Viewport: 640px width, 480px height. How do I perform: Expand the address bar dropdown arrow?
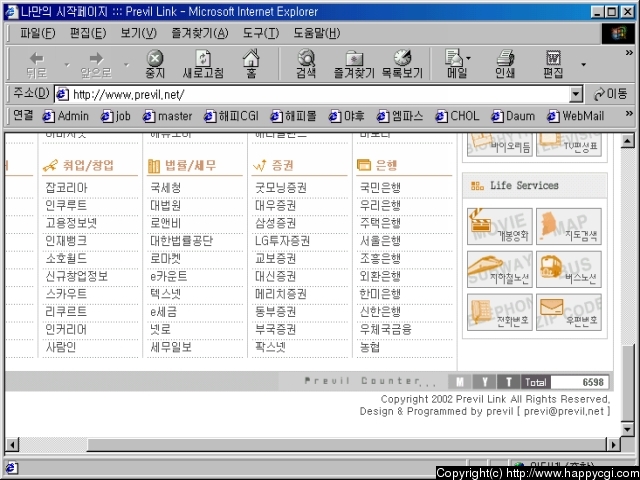pos(576,95)
